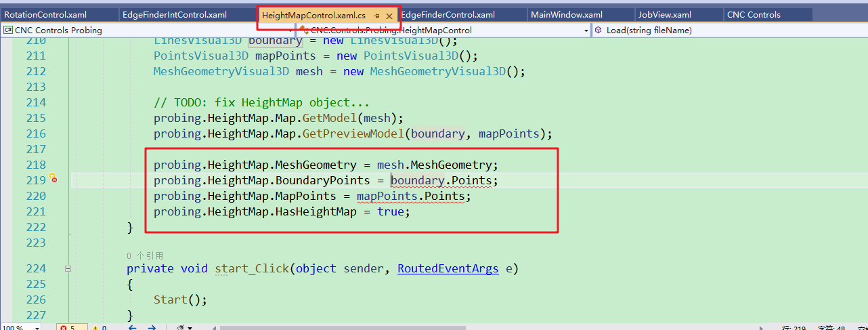Navigate forward with the right arrow icon
Viewport: 868px width, 330px height.
pos(152,328)
